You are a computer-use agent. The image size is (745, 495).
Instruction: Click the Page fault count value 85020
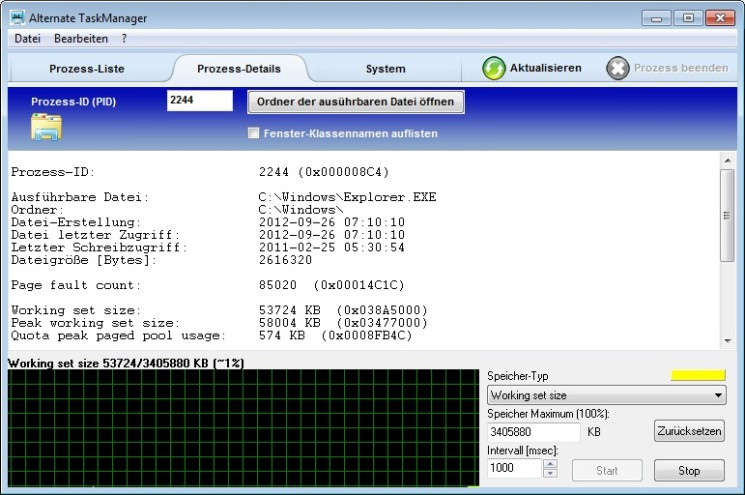(x=277, y=285)
